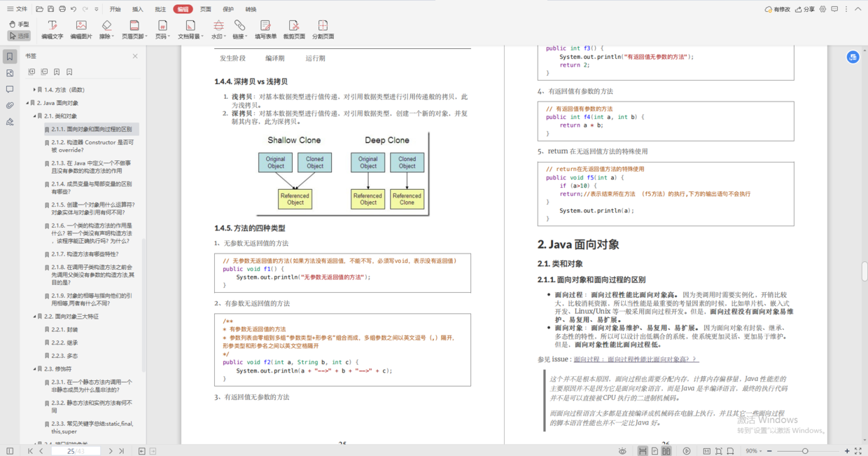The width and height of the screenshot is (868, 456).
Task: Open the 页眉页脚 header and footer dropdown
Action: coord(135,29)
